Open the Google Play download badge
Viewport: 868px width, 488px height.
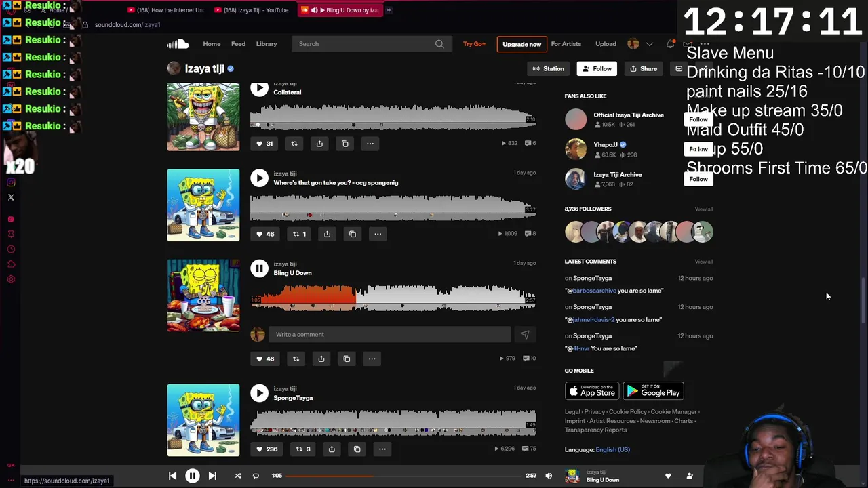pyautogui.click(x=653, y=391)
